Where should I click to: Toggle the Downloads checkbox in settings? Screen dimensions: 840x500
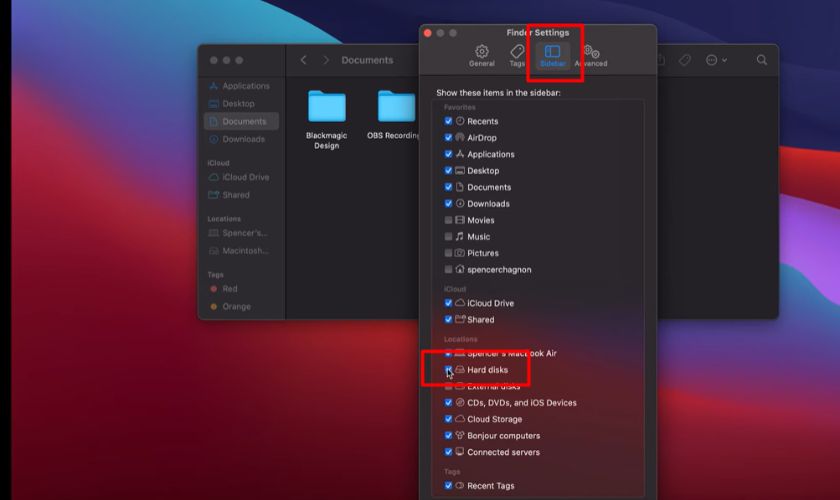448,204
